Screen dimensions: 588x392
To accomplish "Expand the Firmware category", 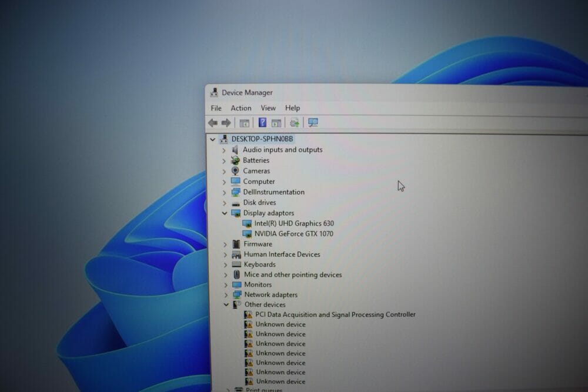I will (225, 244).
